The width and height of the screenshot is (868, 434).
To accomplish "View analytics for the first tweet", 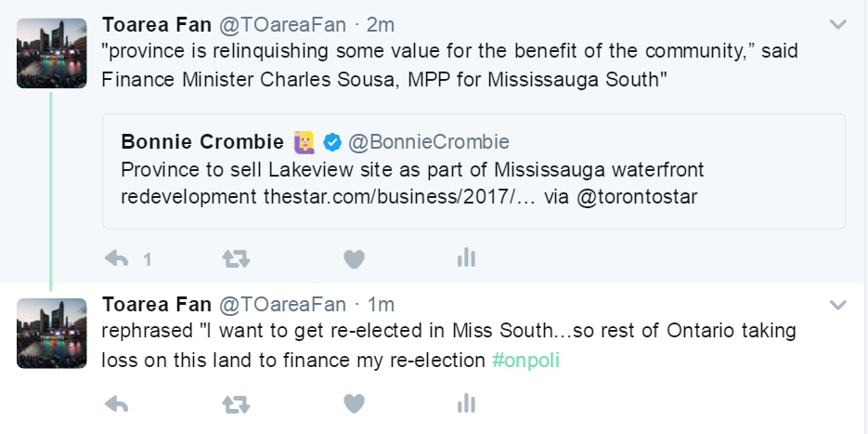I will point(466,258).
